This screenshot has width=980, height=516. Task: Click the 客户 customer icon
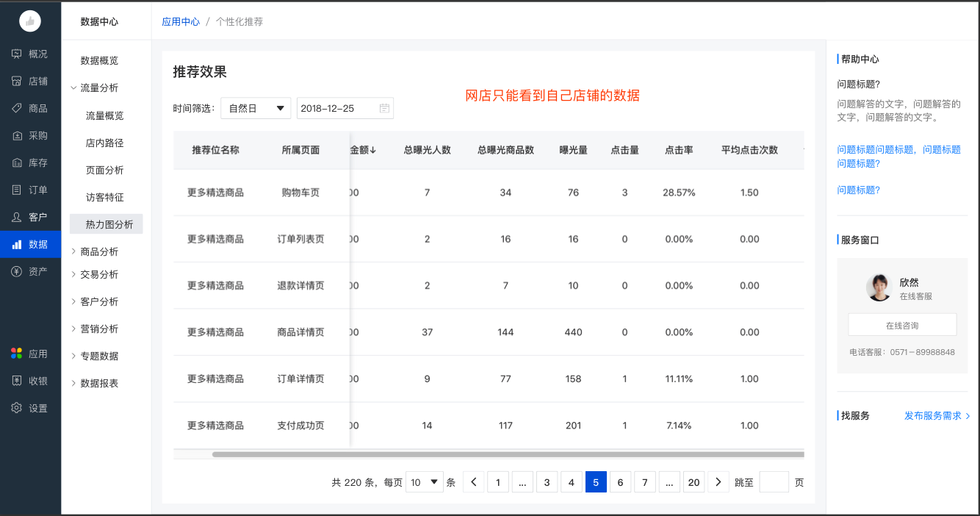click(17, 217)
